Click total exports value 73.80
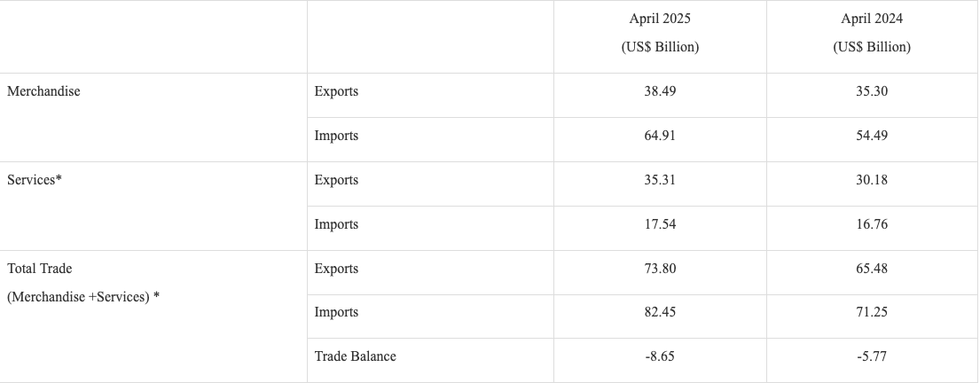This screenshot has height=383, width=980. [660, 269]
